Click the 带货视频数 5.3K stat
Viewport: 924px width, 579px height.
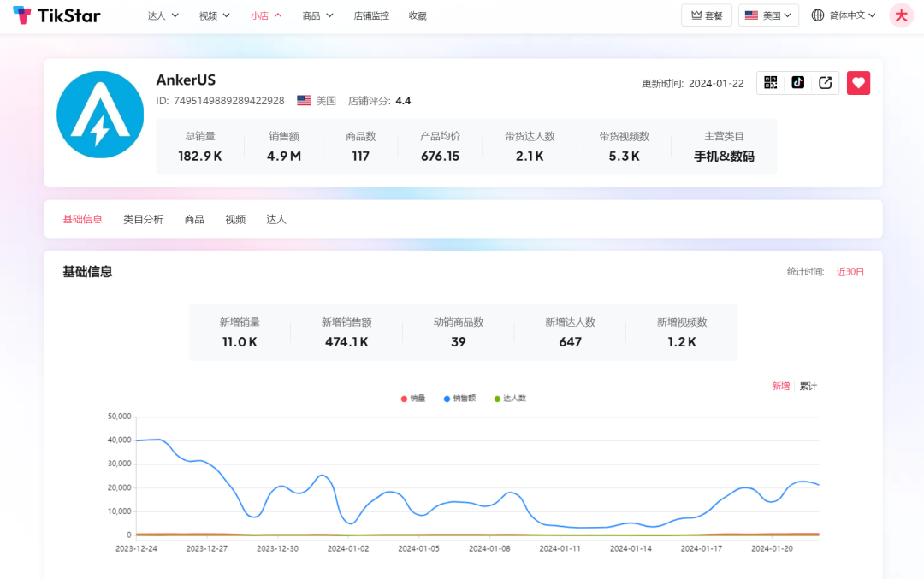(x=624, y=146)
